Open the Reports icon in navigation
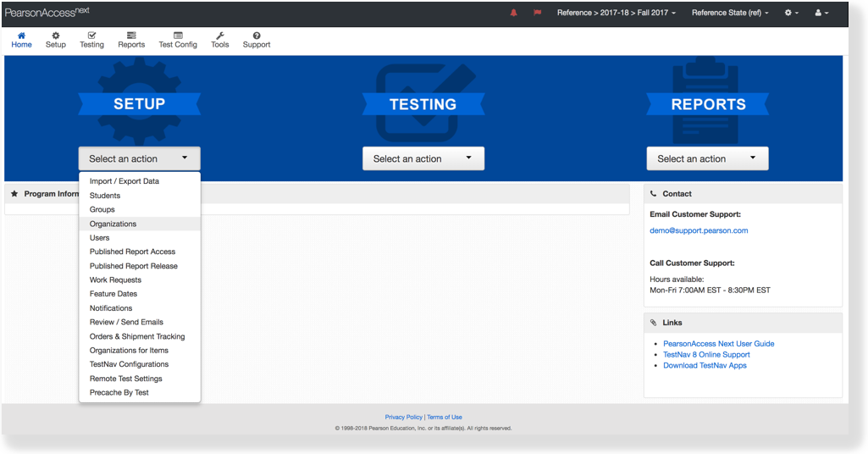This screenshot has height=454, width=868. tap(131, 36)
